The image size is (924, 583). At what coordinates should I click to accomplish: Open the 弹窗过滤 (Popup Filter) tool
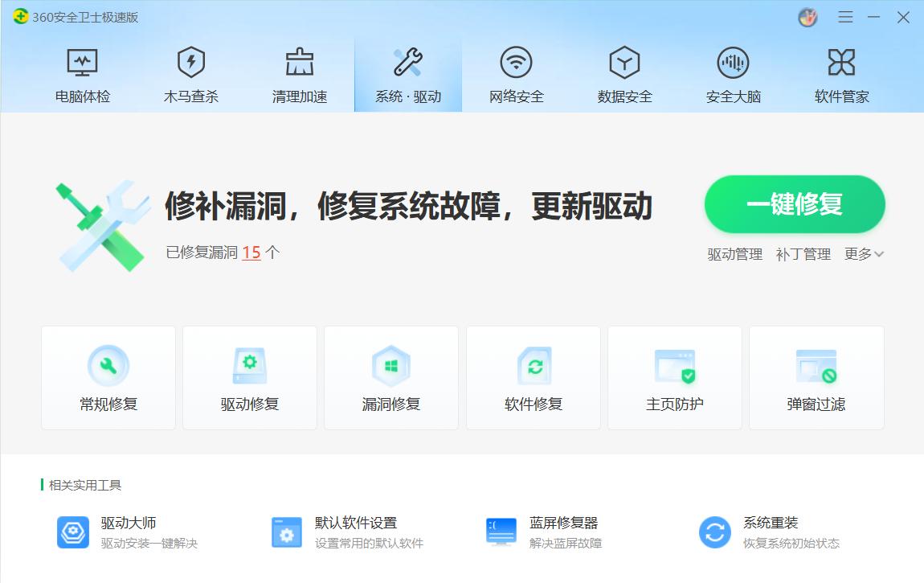(x=816, y=377)
